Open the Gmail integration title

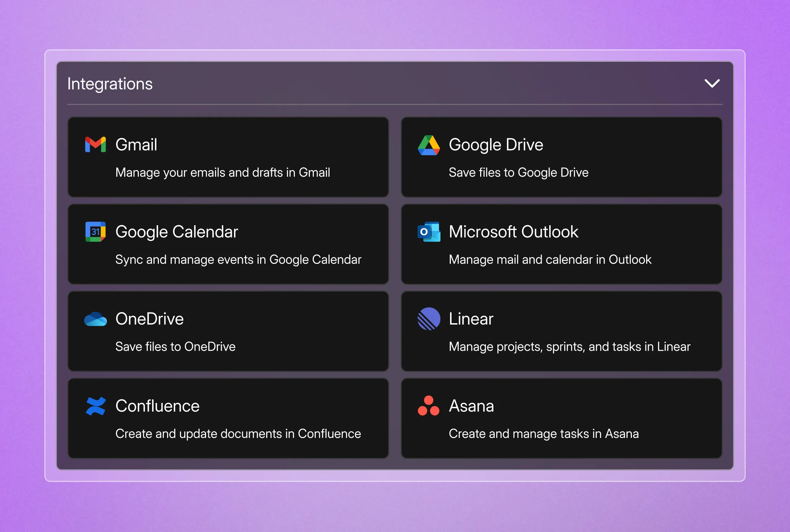(x=136, y=144)
